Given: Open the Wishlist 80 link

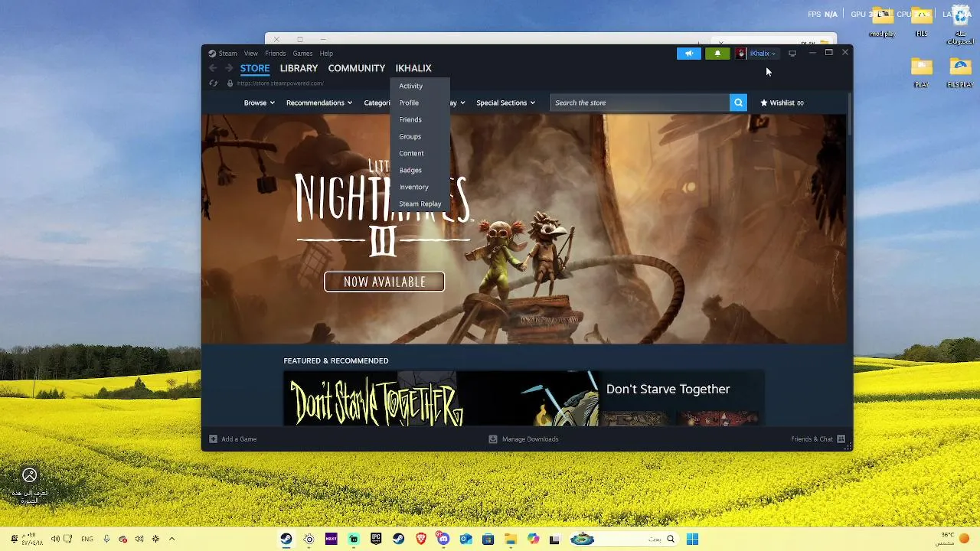Looking at the screenshot, I should [782, 103].
